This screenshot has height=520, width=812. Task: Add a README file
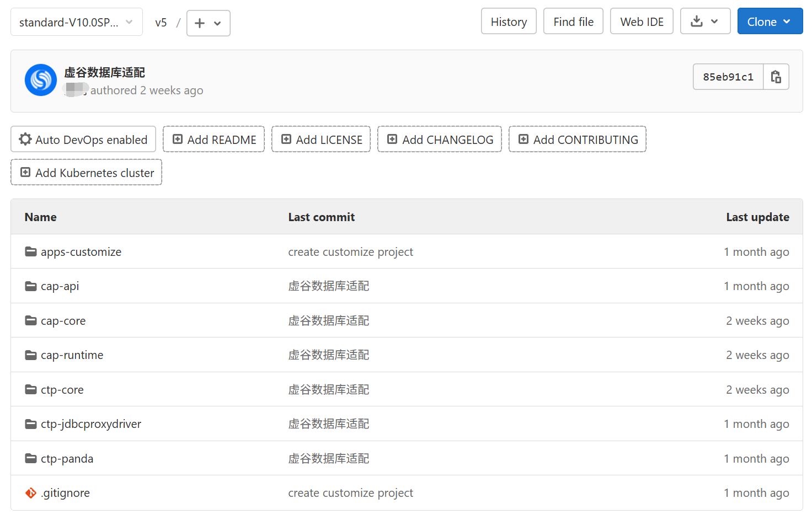[213, 140]
